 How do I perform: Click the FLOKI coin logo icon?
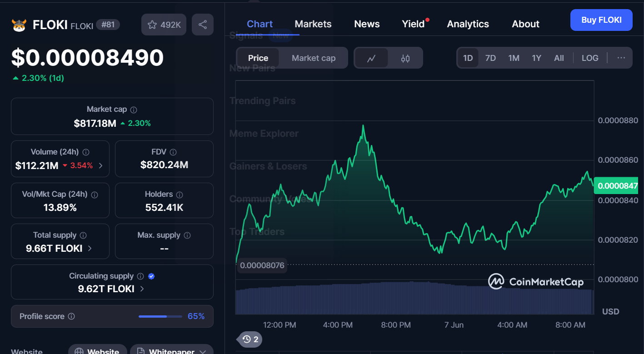[19, 25]
